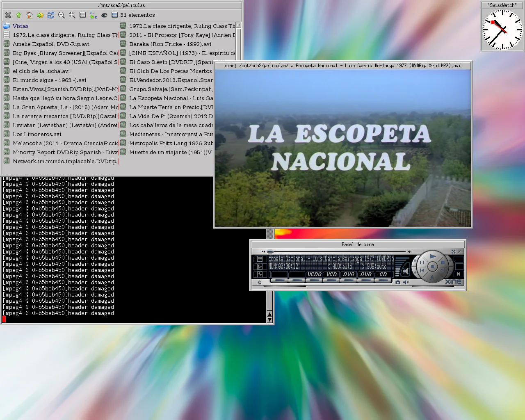Mute audio using the large xine speaker button
This screenshot has width=525, height=420.
tap(406, 271)
